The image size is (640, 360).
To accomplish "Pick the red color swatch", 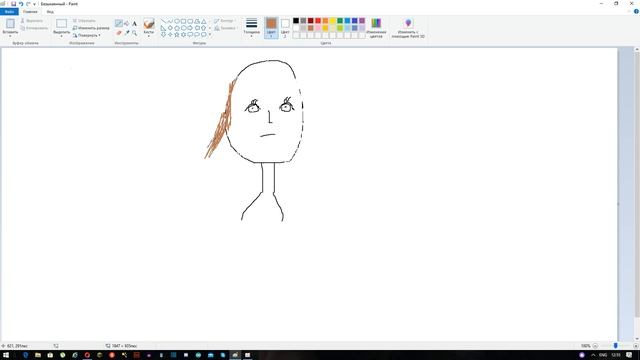I will click(x=318, y=20).
